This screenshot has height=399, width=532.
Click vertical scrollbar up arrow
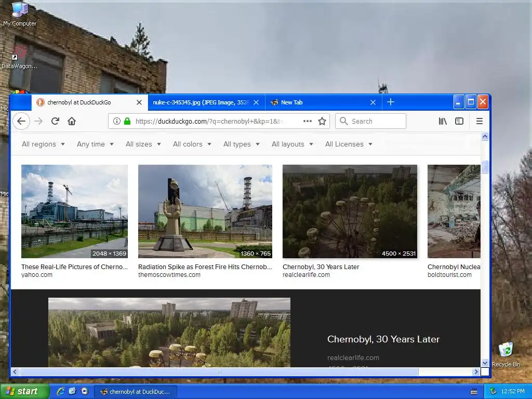pyautogui.click(x=485, y=137)
